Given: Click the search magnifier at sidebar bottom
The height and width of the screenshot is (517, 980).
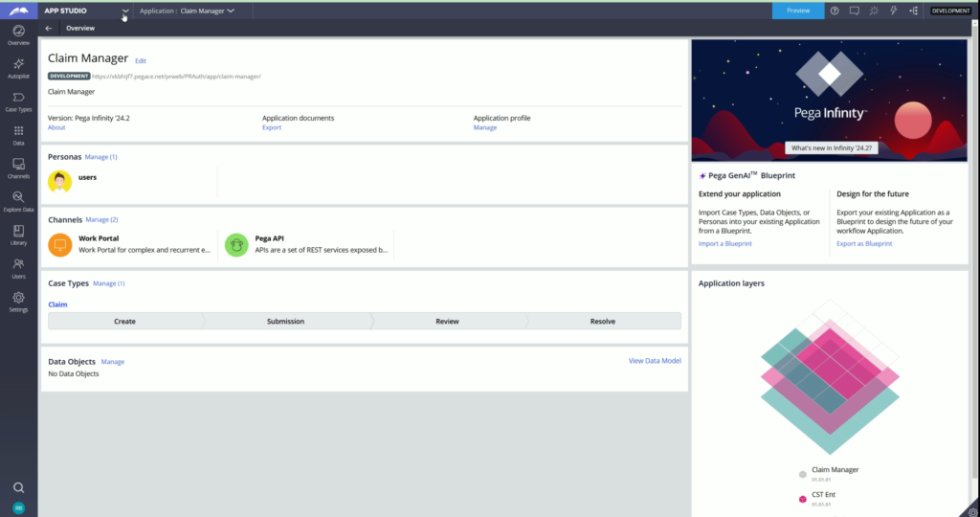Looking at the screenshot, I should coord(19,487).
